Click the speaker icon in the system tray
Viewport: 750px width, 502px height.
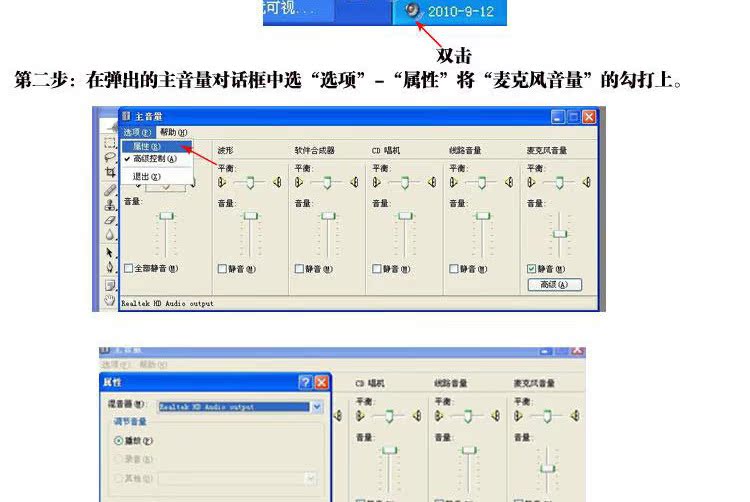pos(413,11)
